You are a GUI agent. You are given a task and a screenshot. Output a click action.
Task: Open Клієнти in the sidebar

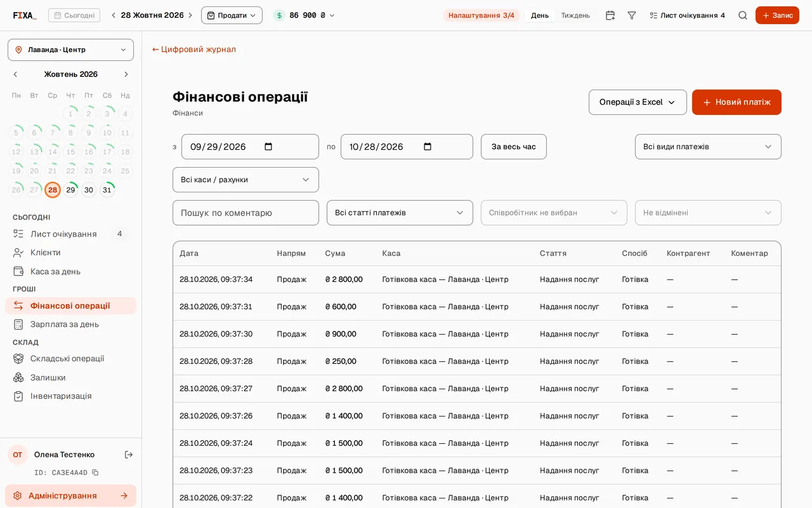(70, 252)
